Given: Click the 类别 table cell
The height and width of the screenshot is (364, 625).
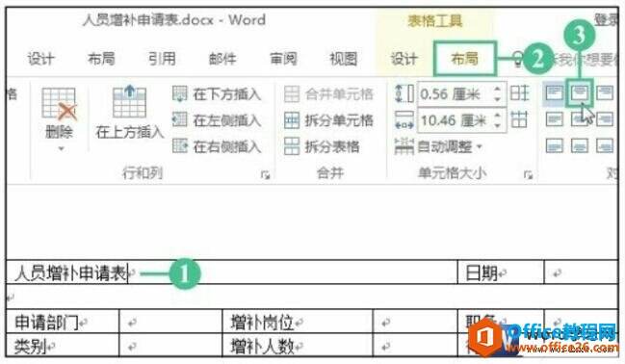Looking at the screenshot, I should click(63, 346).
